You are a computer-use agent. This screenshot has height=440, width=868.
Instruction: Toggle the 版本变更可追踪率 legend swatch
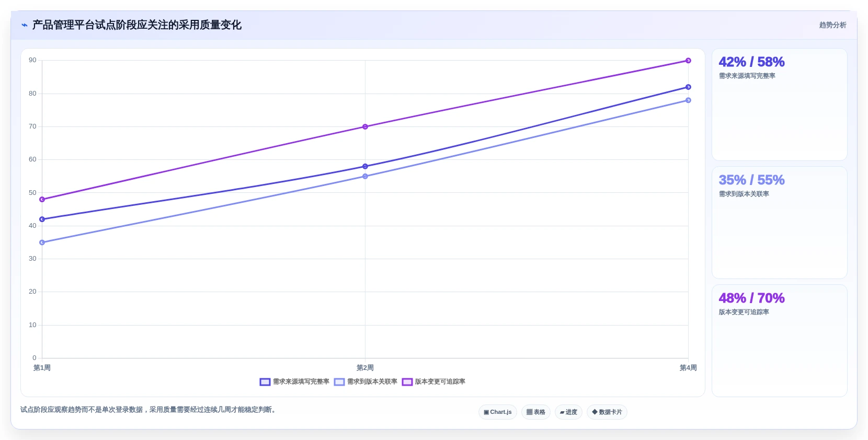[407, 382]
